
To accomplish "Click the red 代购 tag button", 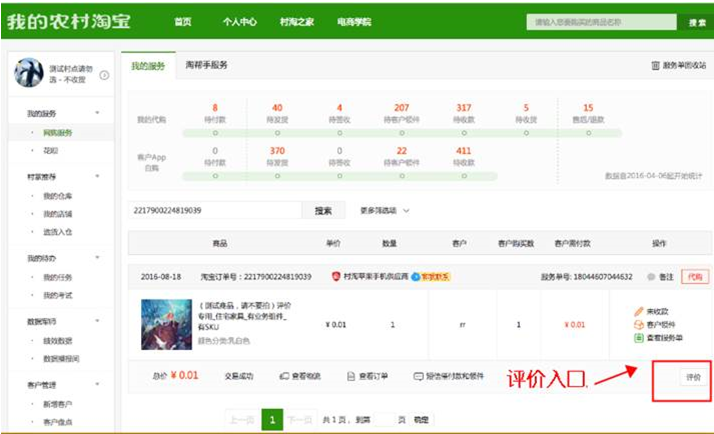I will (x=695, y=277).
